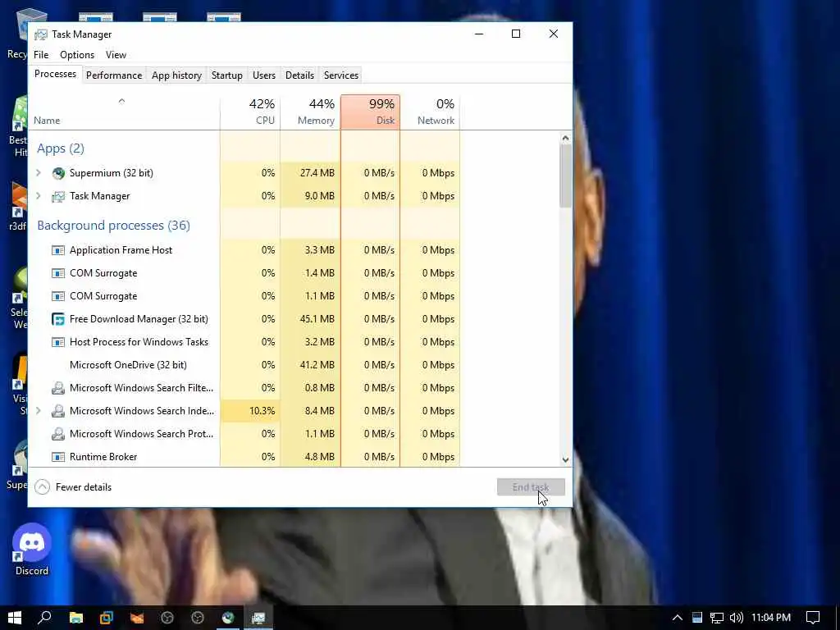Select the second COM Surrogate row, 1.1 MB
Image resolution: width=840 pixels, height=630 pixels.
point(244,296)
